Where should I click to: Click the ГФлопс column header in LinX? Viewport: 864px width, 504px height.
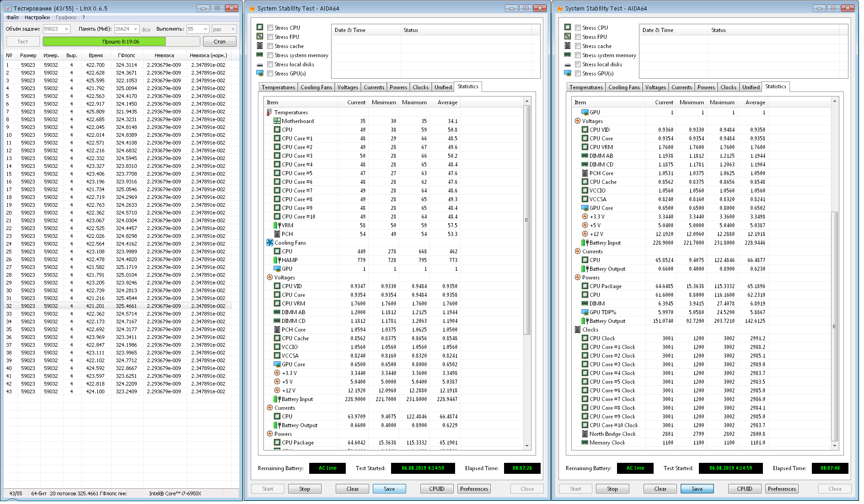[127, 55]
